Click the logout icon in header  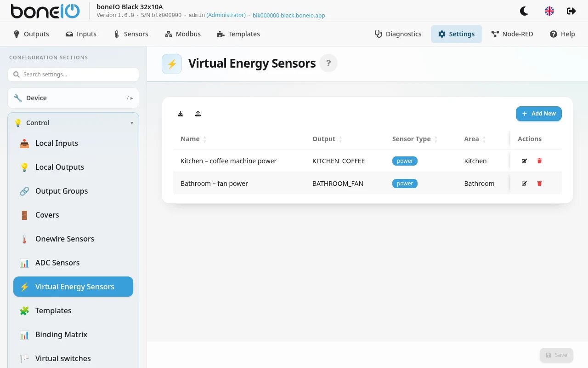(x=571, y=11)
